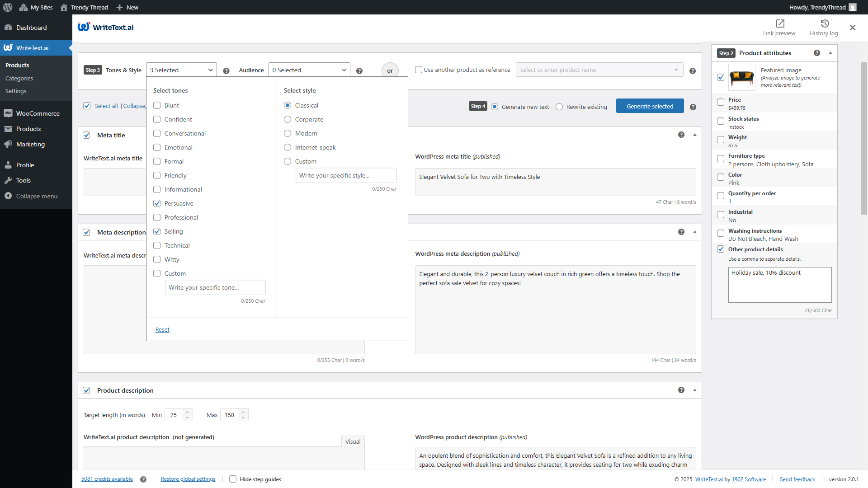This screenshot has width=868, height=488.
Task: Click the Generate selected button
Action: (650, 106)
